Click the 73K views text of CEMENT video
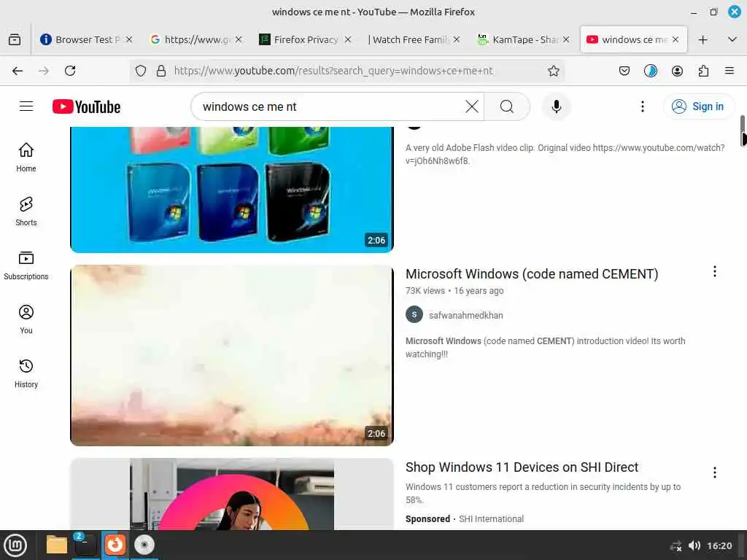Viewport: 747px width, 560px height. click(x=425, y=290)
